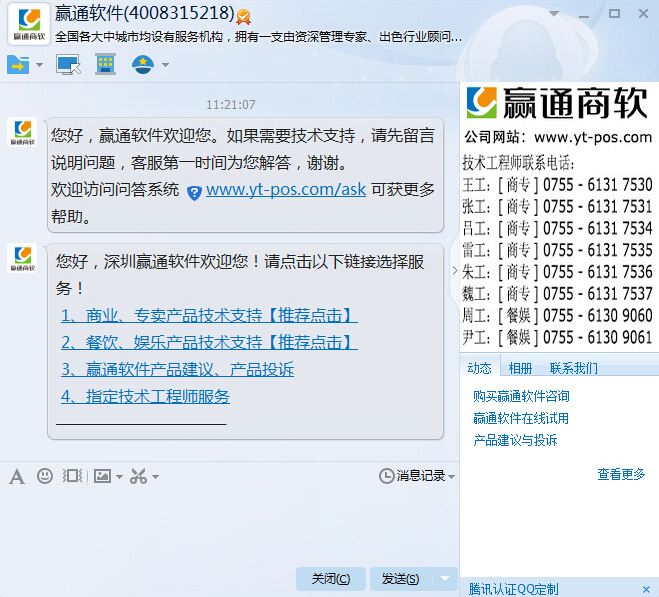This screenshot has height=597, width=659.
Task: Open the font style 'A' tool
Action: coord(16,476)
